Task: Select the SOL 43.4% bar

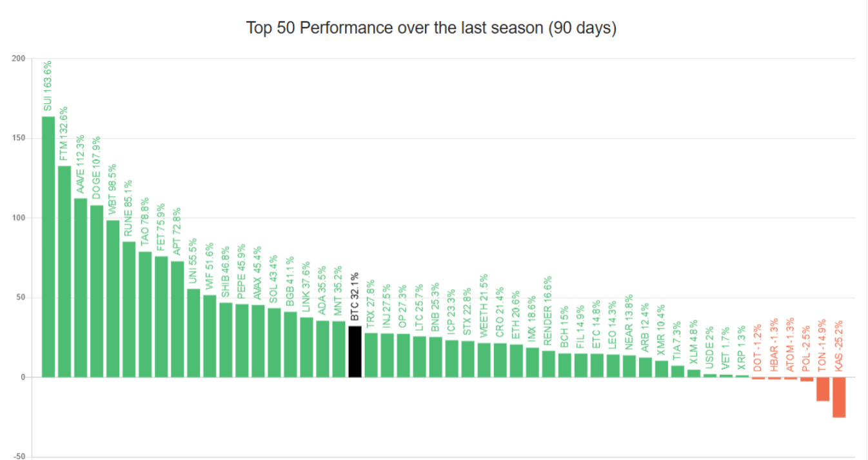Action: point(274,342)
